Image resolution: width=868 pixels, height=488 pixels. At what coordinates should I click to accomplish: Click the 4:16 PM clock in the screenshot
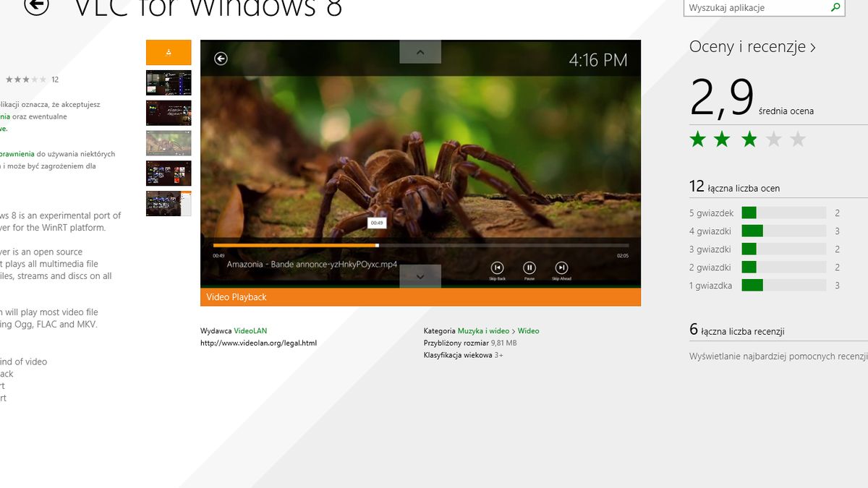click(598, 61)
